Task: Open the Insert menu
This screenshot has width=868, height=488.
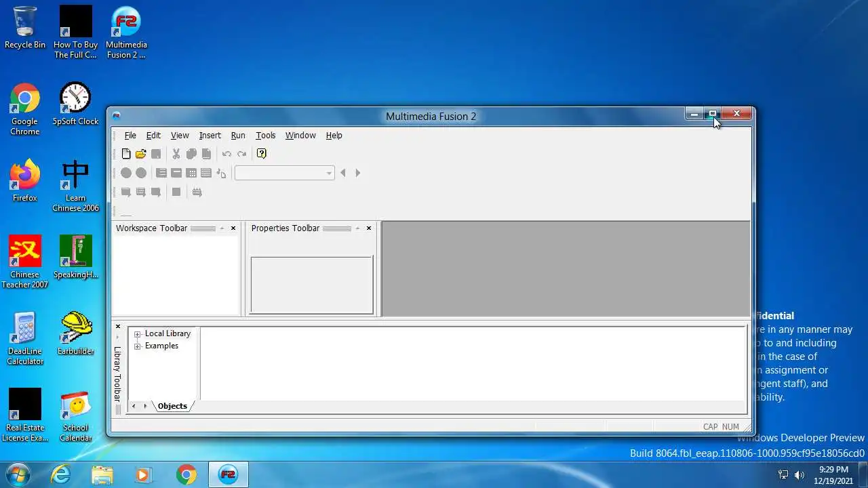Action: click(210, 136)
